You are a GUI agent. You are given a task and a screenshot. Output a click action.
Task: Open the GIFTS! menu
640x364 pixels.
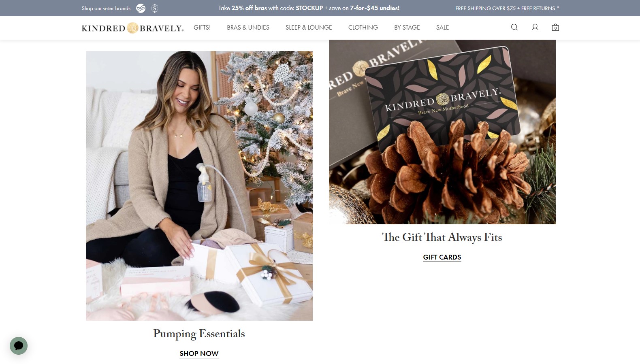click(x=202, y=28)
